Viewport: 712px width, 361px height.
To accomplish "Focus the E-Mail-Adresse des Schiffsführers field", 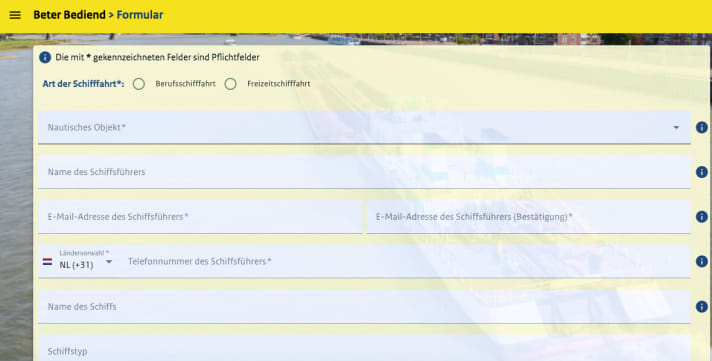I will pyautogui.click(x=200, y=217).
